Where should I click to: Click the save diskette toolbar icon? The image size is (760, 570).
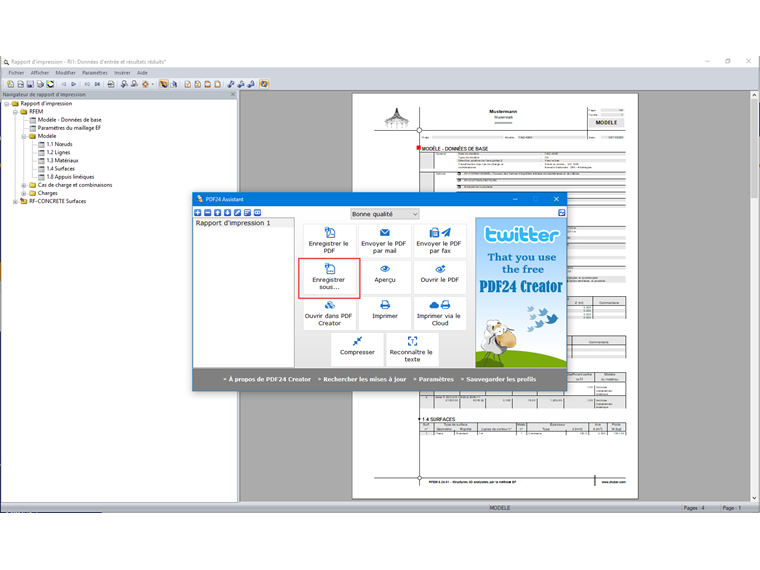[x=30, y=84]
